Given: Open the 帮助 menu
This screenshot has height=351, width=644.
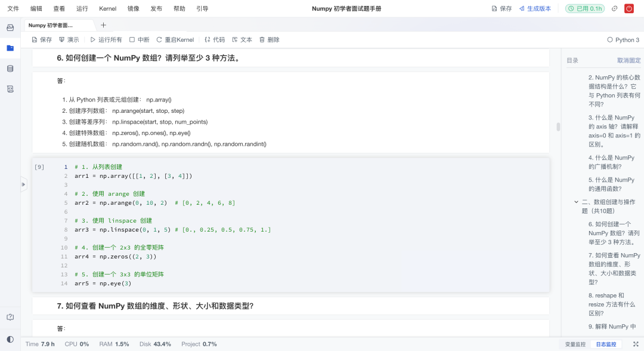Looking at the screenshot, I should pyautogui.click(x=179, y=8).
